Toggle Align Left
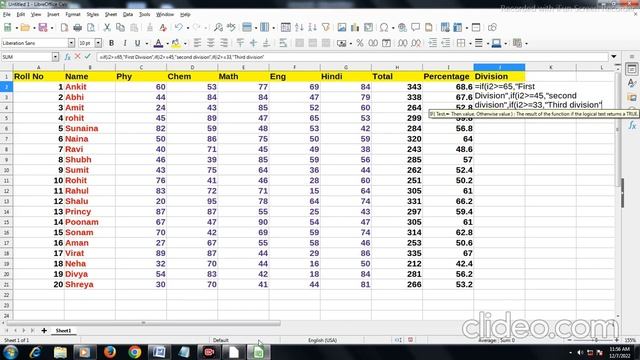The width and height of the screenshot is (640, 360). 198,43
